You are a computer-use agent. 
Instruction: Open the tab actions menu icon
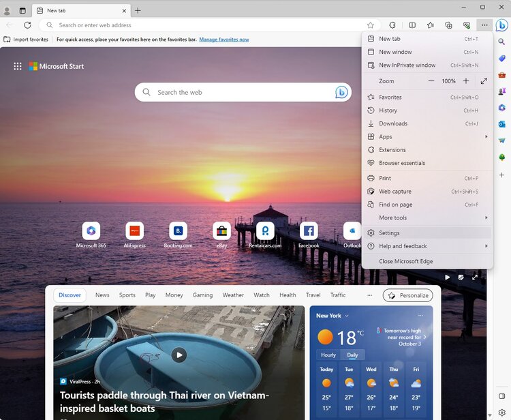(x=22, y=11)
